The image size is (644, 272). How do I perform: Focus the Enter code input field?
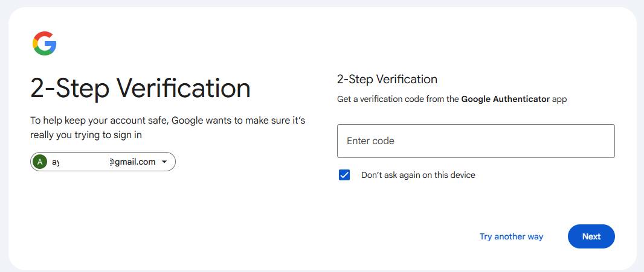pyautogui.click(x=475, y=141)
